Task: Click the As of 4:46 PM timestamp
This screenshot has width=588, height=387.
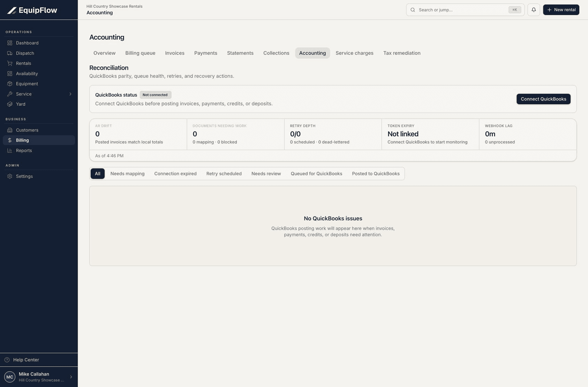Action: [x=109, y=156]
